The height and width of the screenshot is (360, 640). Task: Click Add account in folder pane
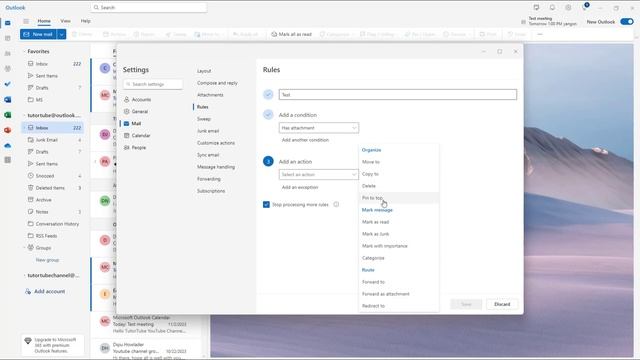click(x=45, y=291)
